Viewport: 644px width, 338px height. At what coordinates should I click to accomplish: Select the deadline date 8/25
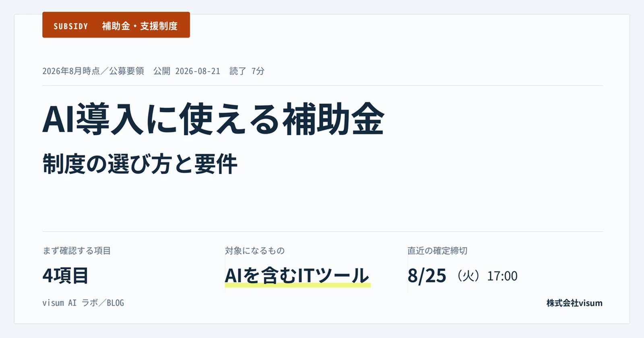point(427,276)
